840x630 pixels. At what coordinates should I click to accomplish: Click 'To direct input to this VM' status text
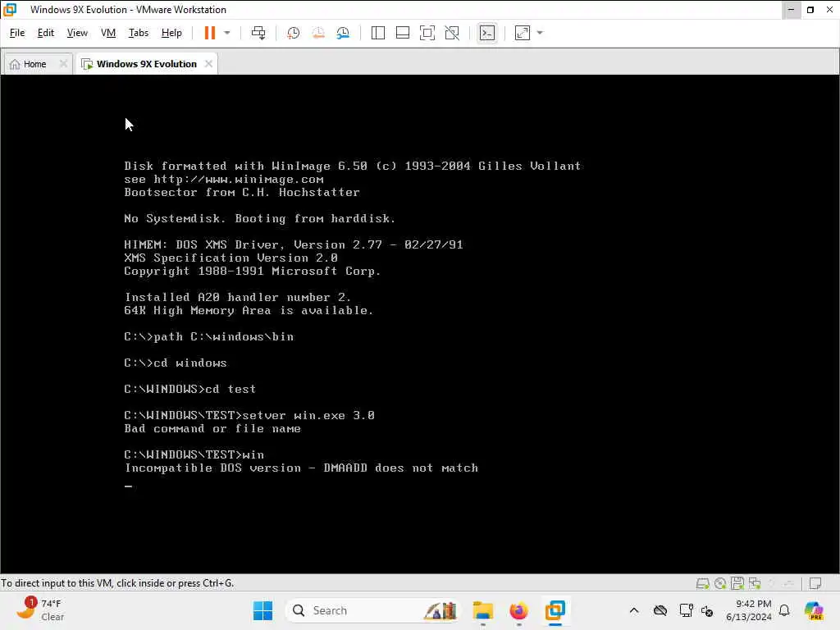click(117, 583)
